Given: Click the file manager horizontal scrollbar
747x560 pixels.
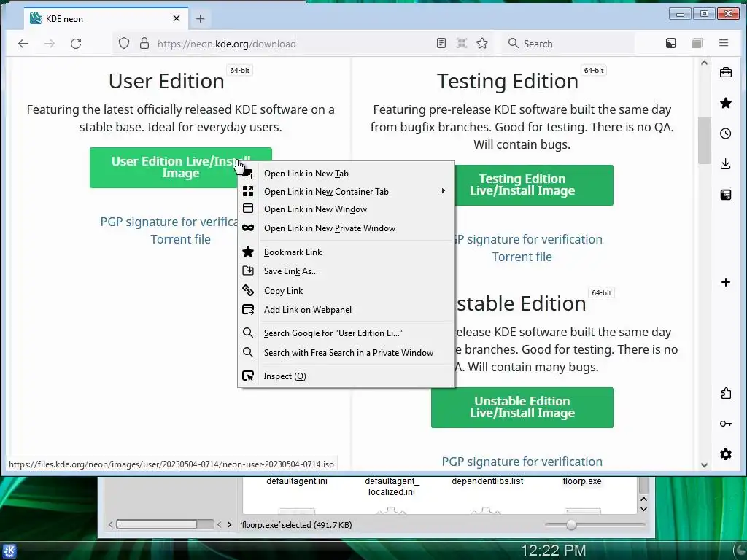Looking at the screenshot, I should [x=157, y=524].
